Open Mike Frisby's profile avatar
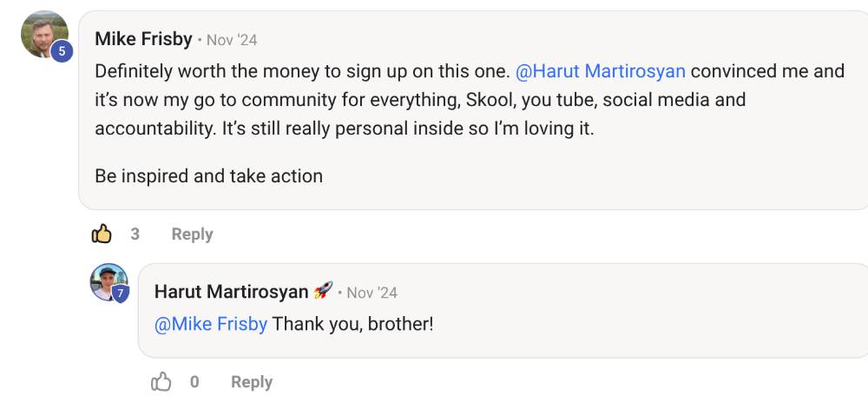The height and width of the screenshot is (409, 868). point(45,35)
